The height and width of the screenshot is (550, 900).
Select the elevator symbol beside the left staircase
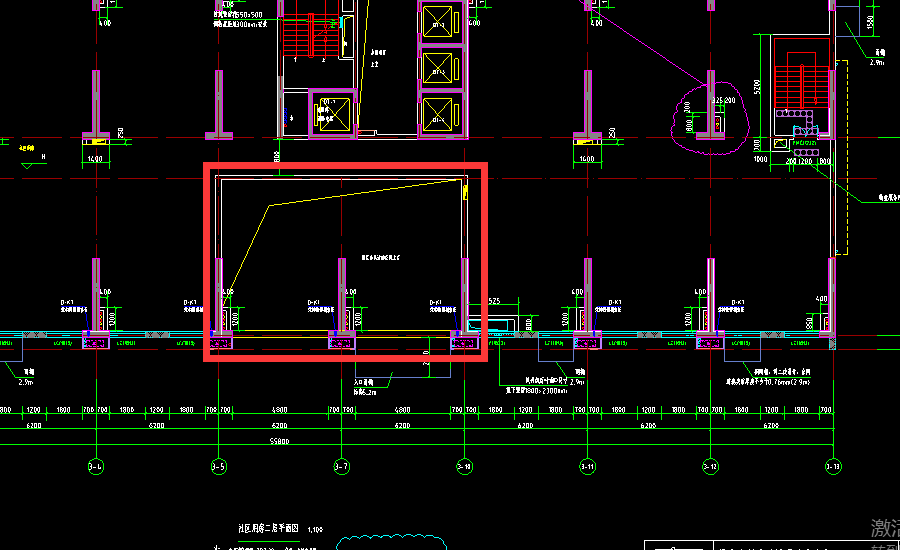pos(334,113)
